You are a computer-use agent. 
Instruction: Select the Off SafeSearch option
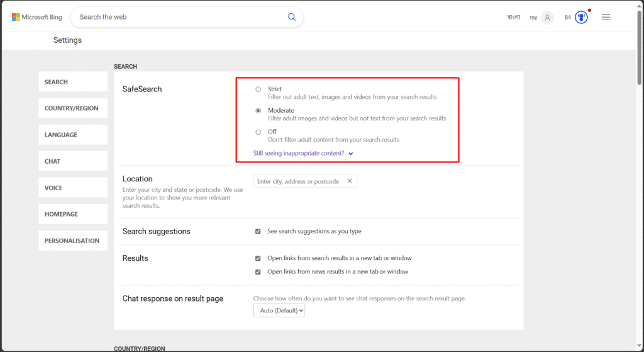point(258,132)
